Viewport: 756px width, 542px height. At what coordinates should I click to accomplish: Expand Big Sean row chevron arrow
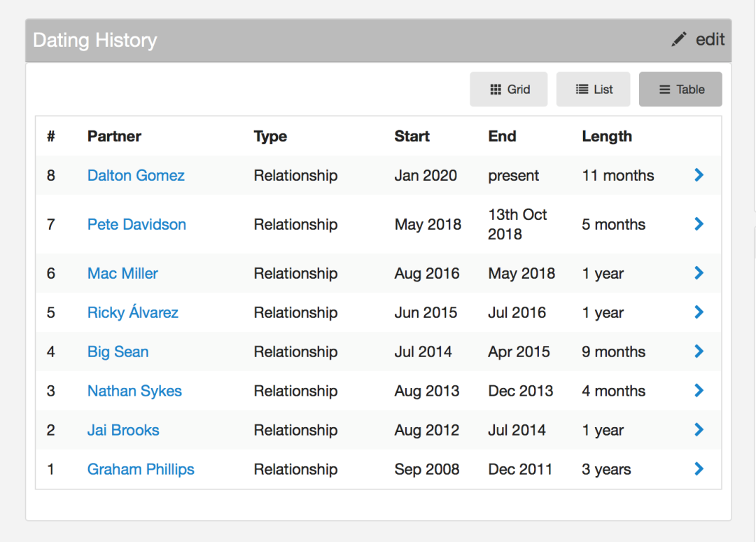click(x=699, y=351)
